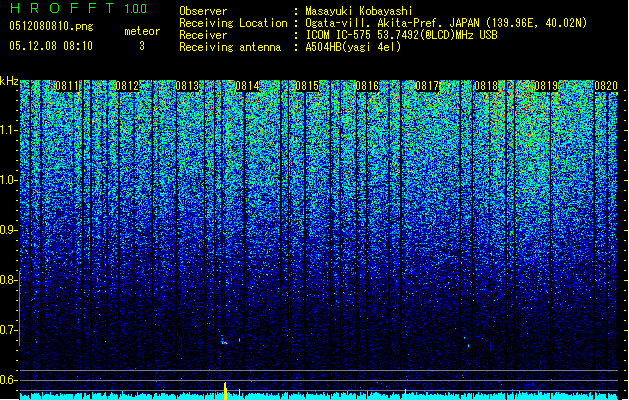Click the 0.7 kHz axis label
The image size is (629, 400).
(x=9, y=330)
